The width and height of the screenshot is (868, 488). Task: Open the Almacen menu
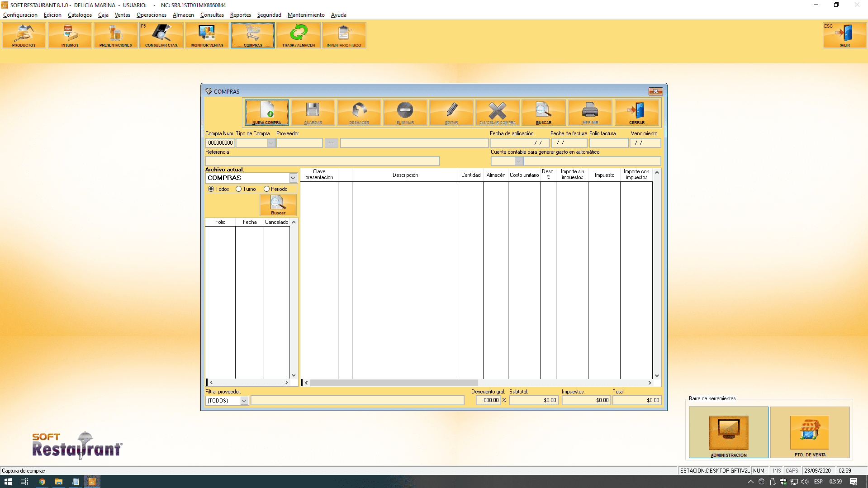(183, 15)
